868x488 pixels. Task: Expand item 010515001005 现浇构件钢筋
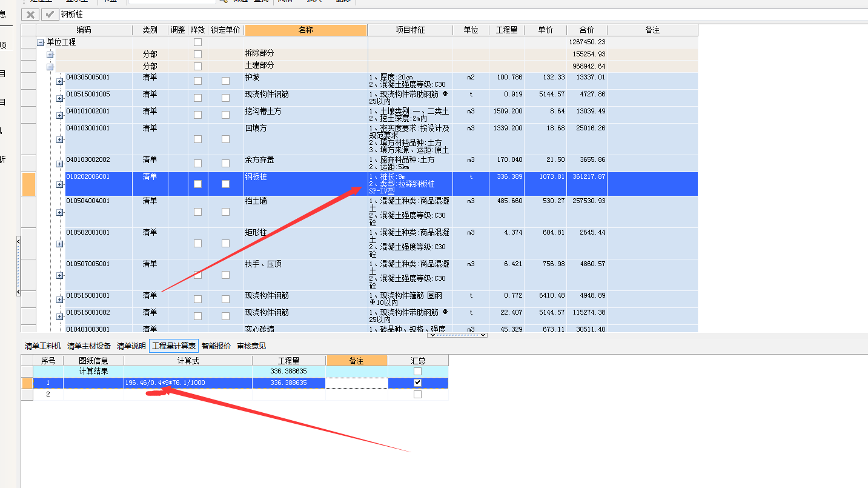click(x=60, y=98)
